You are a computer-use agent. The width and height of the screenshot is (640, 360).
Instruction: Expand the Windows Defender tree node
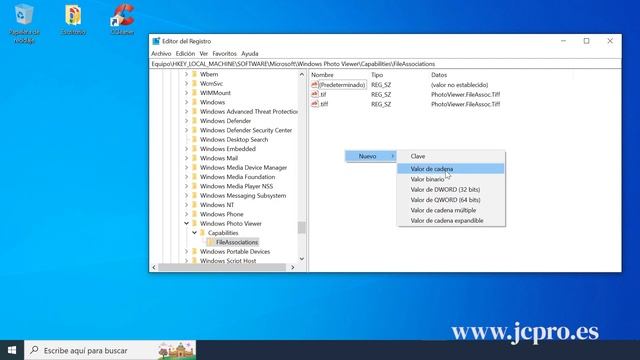pyautogui.click(x=187, y=121)
